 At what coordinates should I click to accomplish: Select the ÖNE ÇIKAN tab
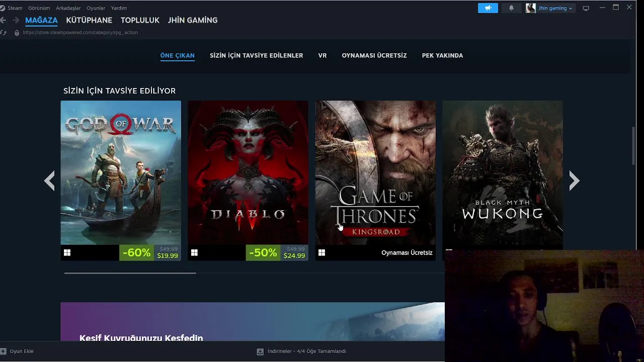point(177,55)
